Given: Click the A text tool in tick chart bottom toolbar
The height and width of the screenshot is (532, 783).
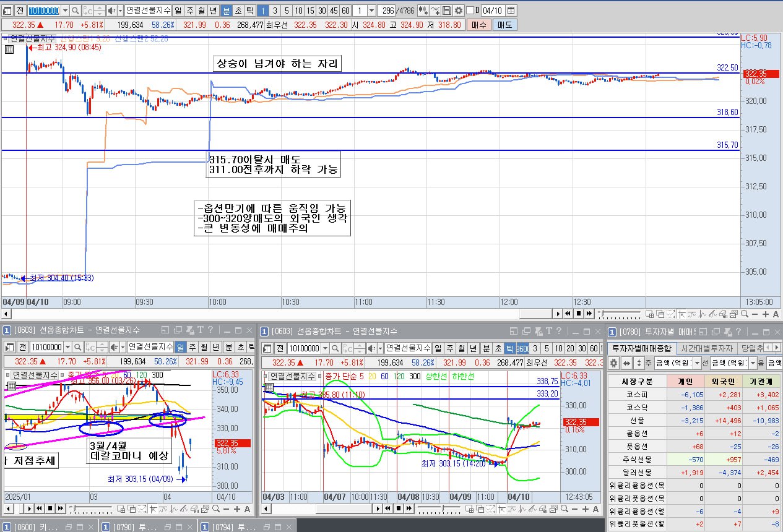Looking at the screenshot, I should (595, 509).
